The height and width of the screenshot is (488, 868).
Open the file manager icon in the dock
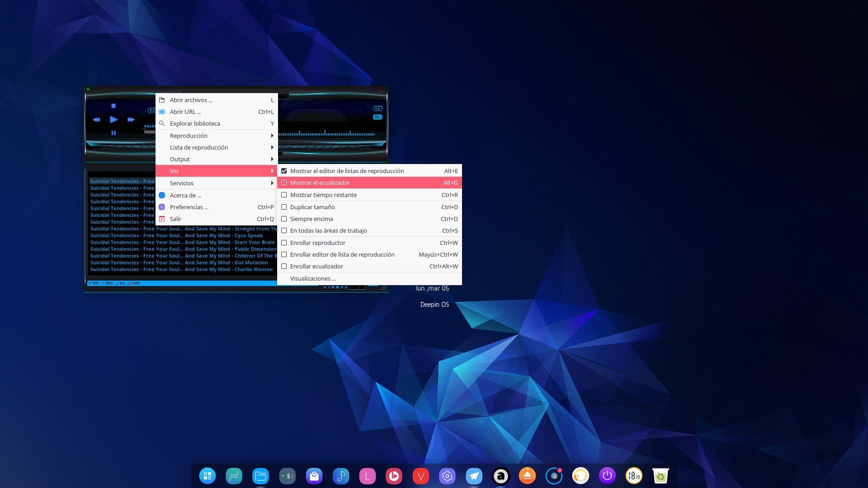click(260, 476)
